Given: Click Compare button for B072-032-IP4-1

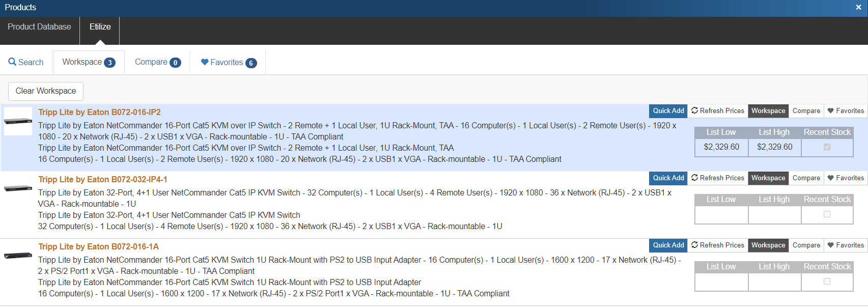Looking at the screenshot, I should 806,178.
